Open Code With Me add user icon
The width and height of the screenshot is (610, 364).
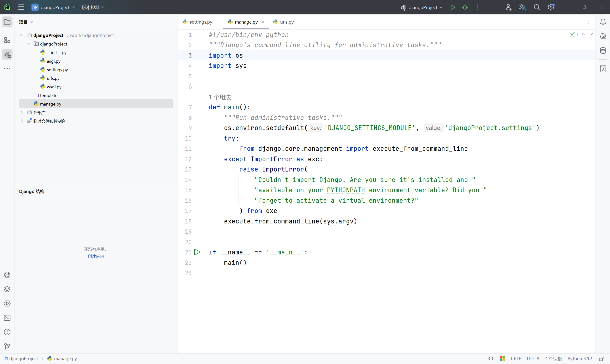[x=508, y=7]
